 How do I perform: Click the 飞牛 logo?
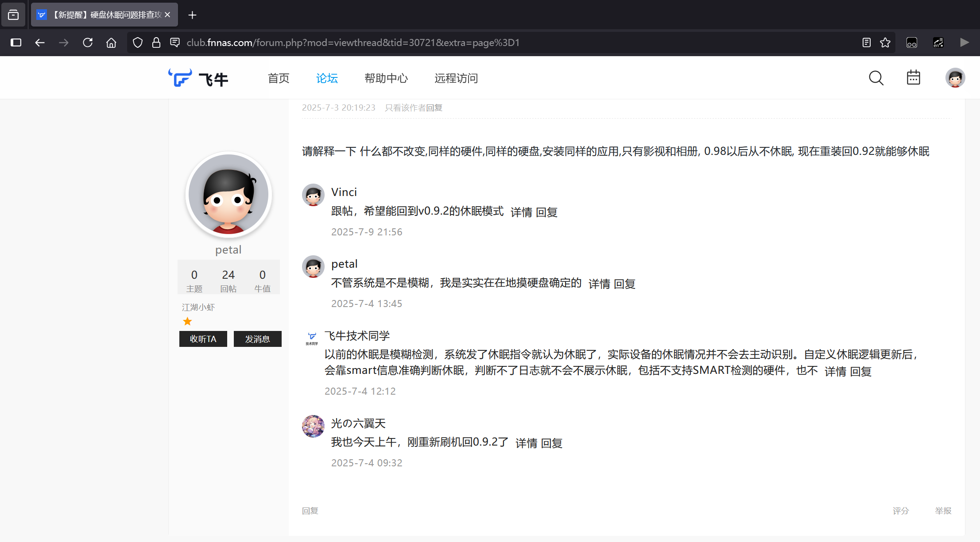[x=198, y=78]
